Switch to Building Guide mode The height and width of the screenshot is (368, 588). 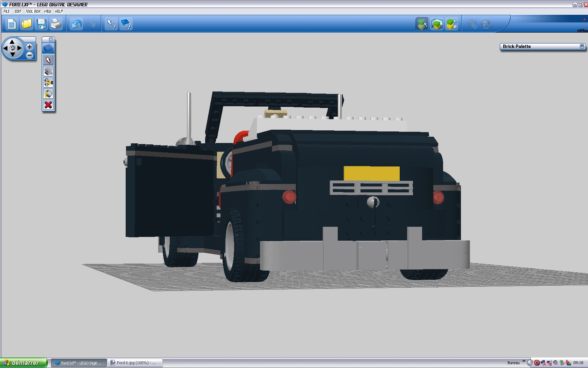(451, 24)
